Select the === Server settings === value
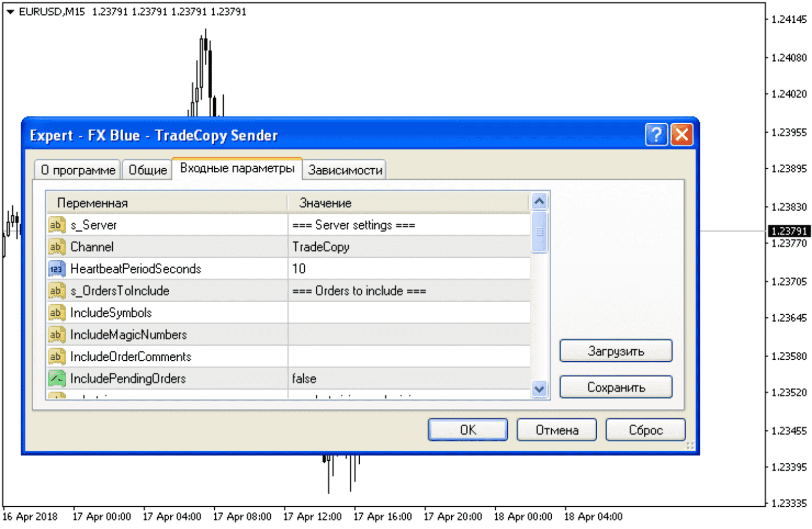 point(354,225)
